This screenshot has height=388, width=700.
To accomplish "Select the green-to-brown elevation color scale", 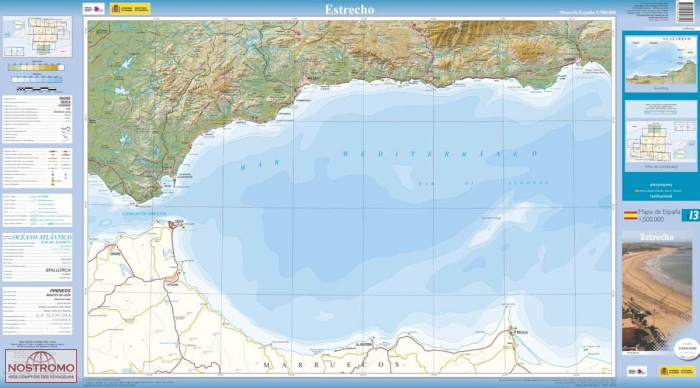I will pos(36,67).
